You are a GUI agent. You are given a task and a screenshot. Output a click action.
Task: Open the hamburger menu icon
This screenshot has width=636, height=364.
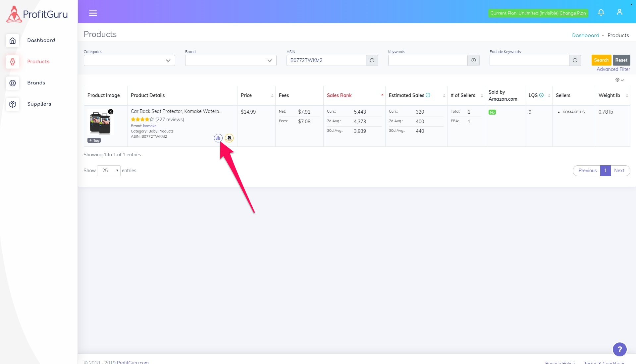(x=93, y=13)
